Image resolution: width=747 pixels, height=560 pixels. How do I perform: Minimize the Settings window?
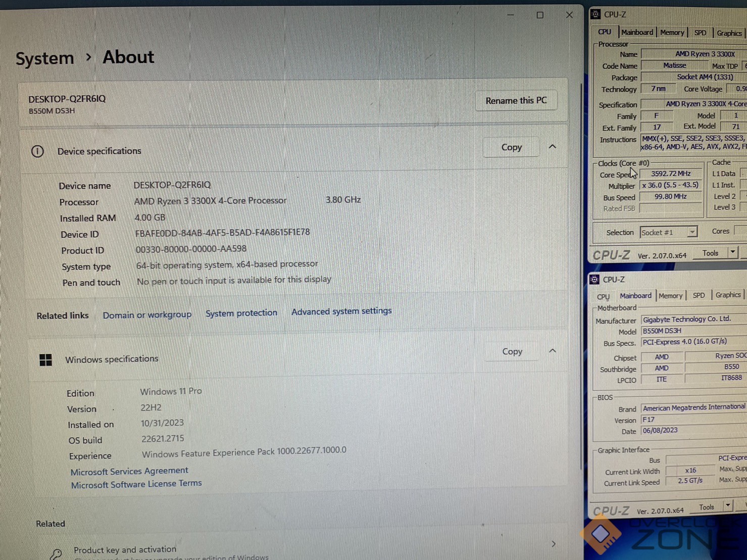(x=511, y=15)
